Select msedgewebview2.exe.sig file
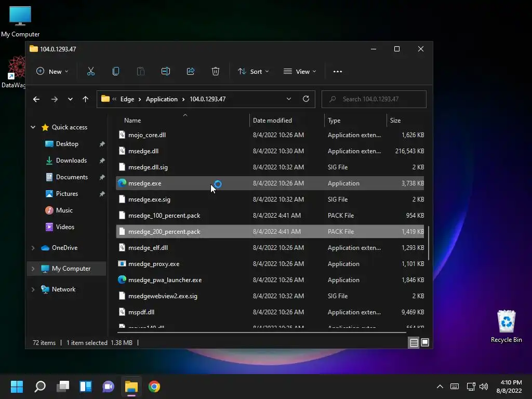The height and width of the screenshot is (399, 532). coord(270,296)
